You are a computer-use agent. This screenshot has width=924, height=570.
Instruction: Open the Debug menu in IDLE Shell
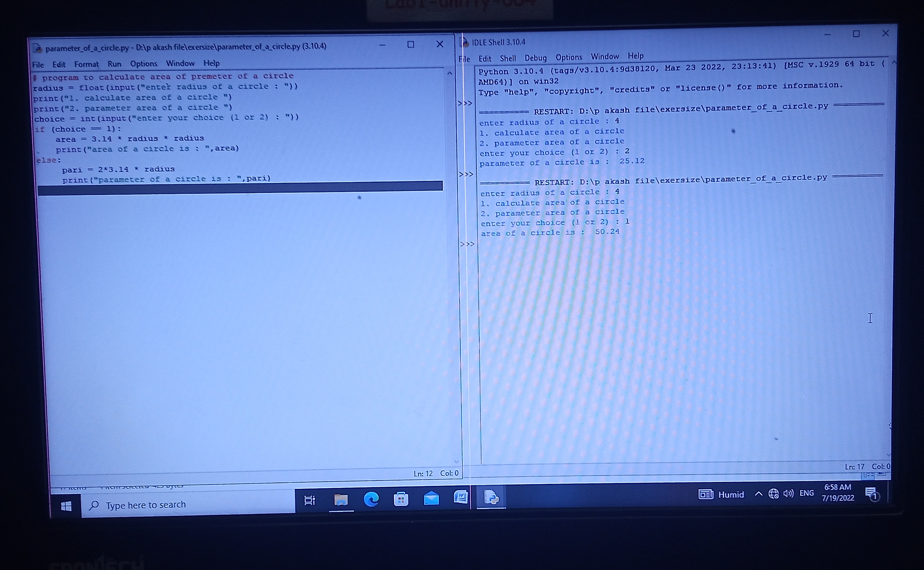tap(535, 58)
